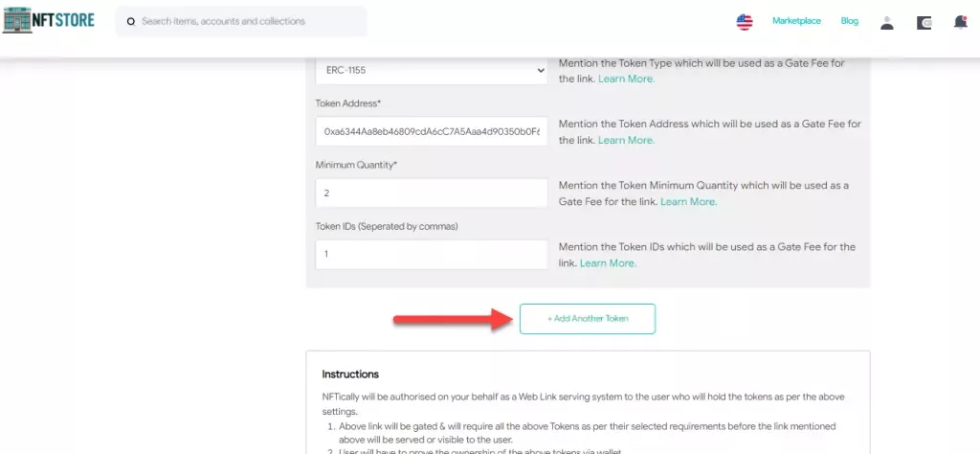Open Learn More for Token Address
980x454 pixels.
coord(627,140)
